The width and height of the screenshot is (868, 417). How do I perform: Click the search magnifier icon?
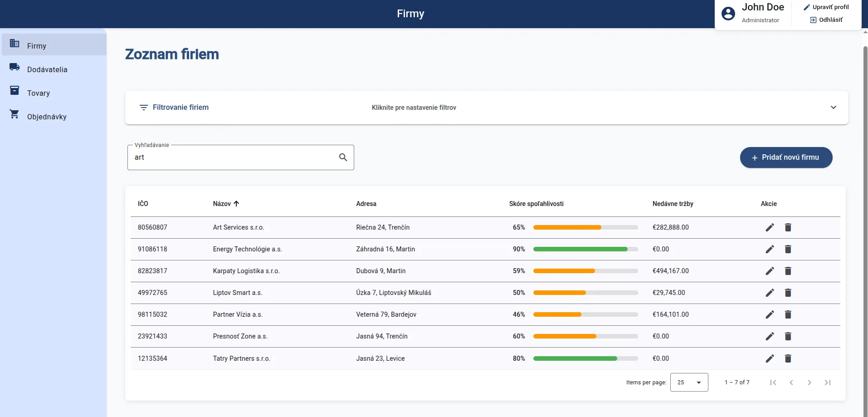click(x=343, y=157)
